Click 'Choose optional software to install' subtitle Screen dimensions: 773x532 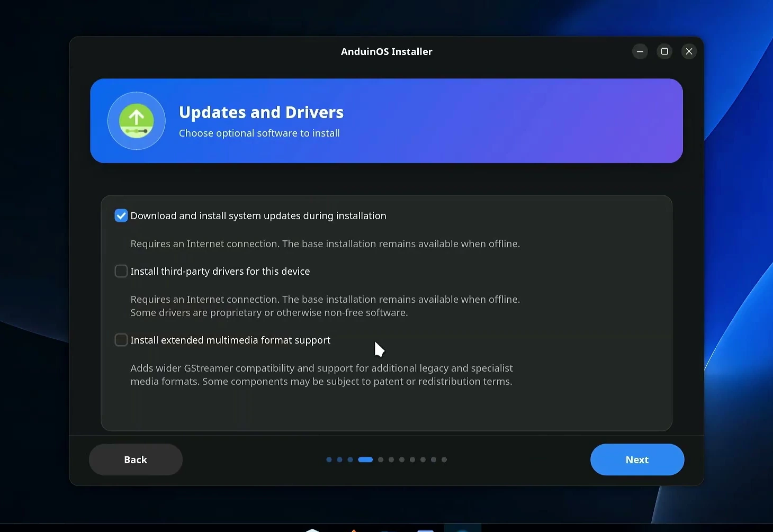pos(259,133)
